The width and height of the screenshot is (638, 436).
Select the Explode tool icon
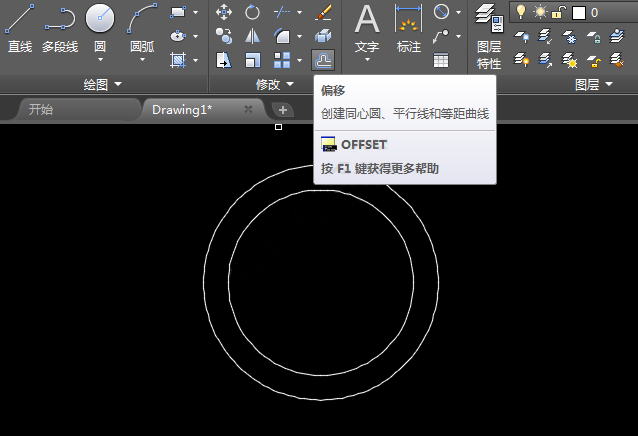tap(323, 36)
